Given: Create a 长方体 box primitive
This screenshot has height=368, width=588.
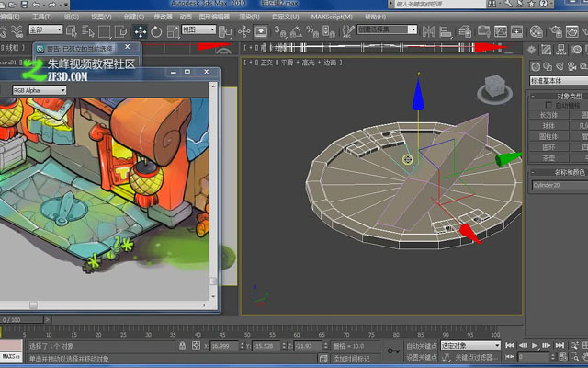Looking at the screenshot, I should pyautogui.click(x=548, y=115).
